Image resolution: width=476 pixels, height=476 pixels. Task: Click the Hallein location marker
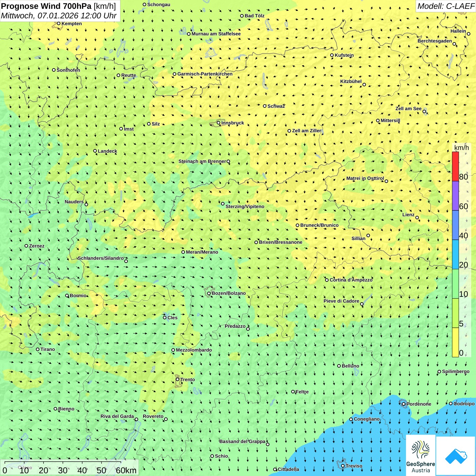tap(468, 34)
